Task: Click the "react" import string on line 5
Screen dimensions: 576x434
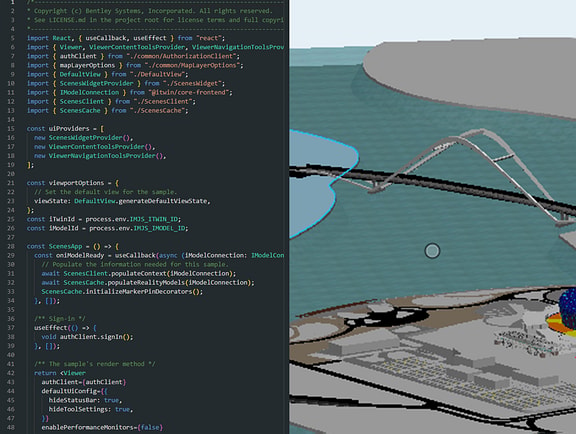Action: coord(209,38)
